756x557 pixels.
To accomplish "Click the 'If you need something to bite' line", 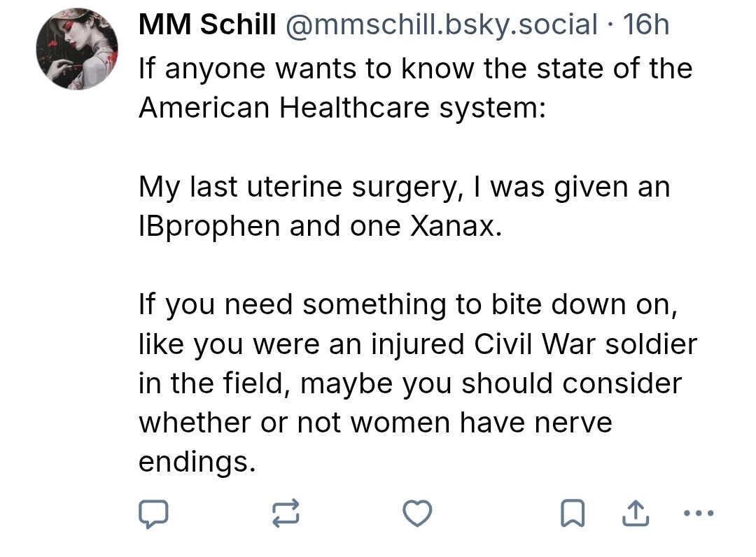I will point(408,305).
